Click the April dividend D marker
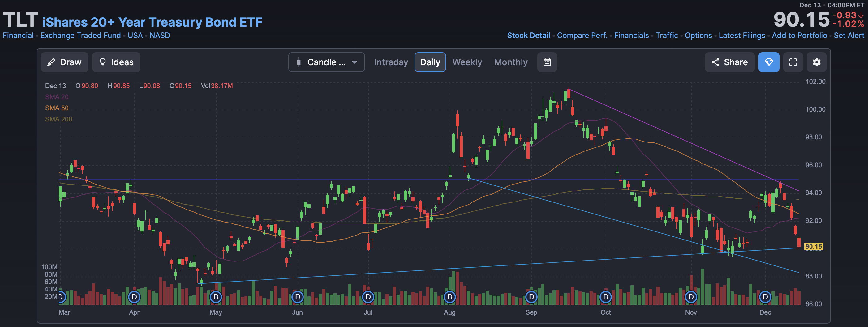Viewport: 868px width, 327px height. pyautogui.click(x=135, y=297)
